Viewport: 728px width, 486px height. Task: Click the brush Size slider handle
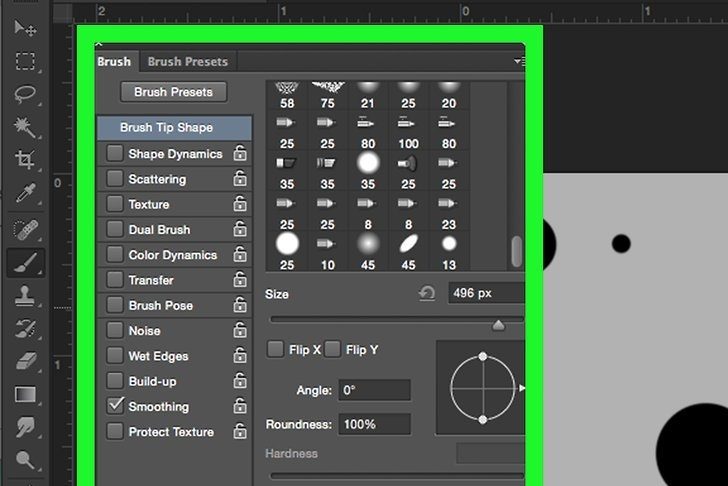click(498, 325)
